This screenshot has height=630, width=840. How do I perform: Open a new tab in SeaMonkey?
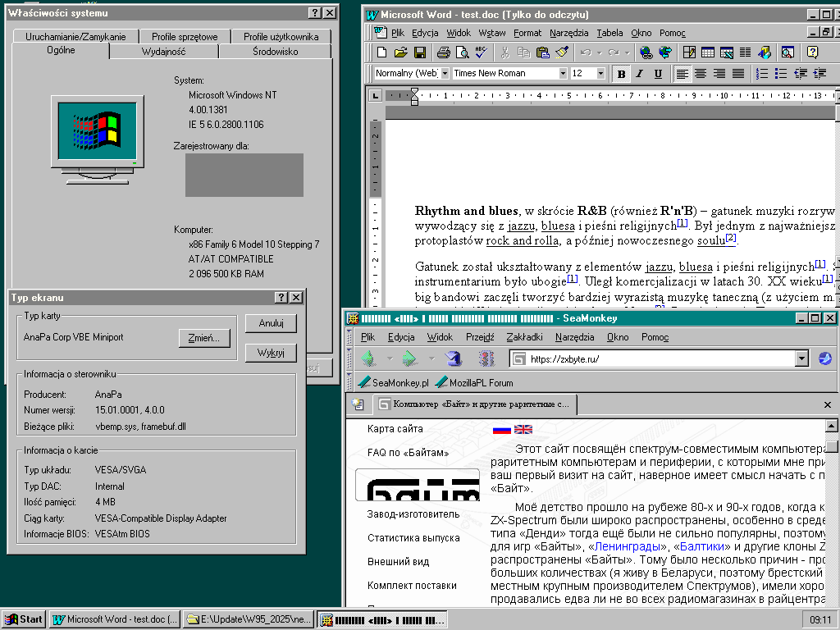(x=358, y=404)
